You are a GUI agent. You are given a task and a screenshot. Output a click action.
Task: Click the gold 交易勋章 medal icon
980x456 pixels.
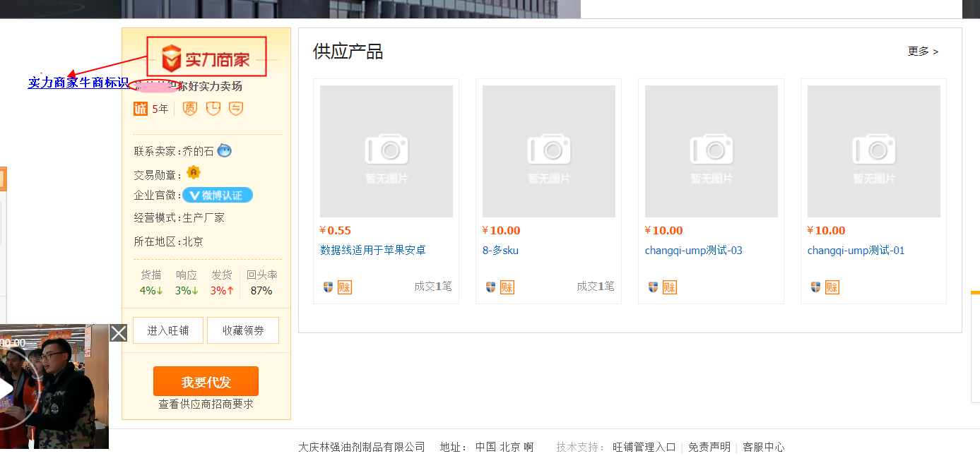click(x=194, y=173)
